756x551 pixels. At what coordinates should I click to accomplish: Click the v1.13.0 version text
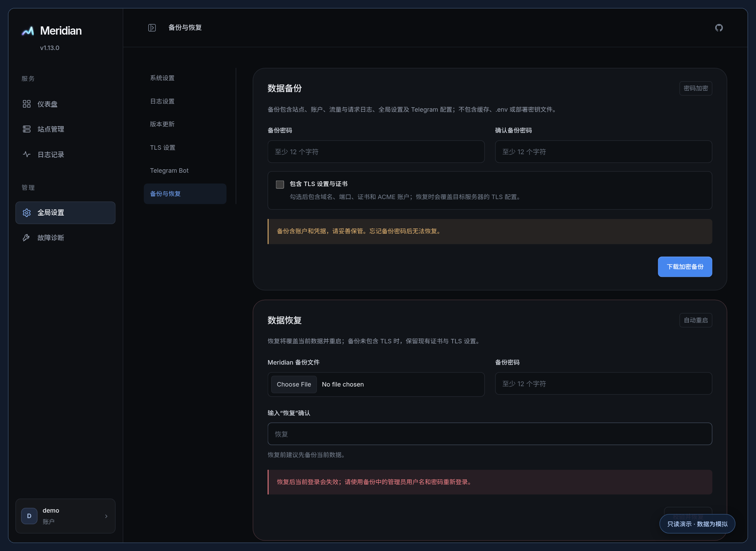pos(50,48)
